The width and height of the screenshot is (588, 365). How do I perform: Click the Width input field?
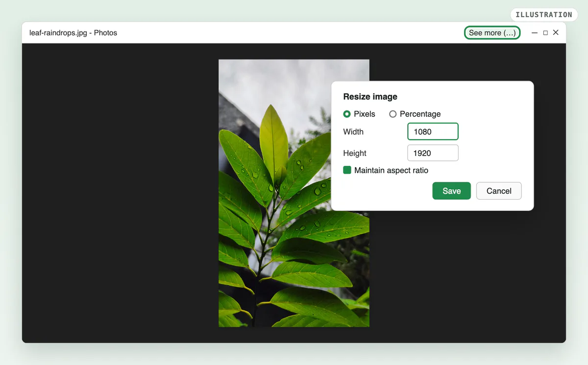coord(433,131)
